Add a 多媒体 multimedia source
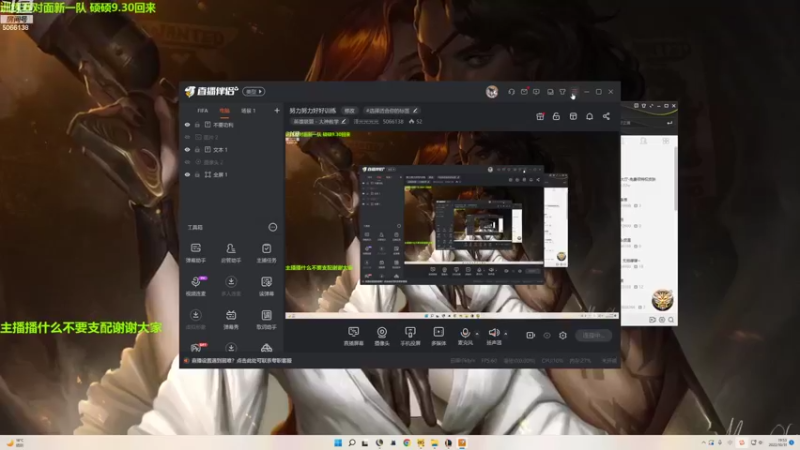 click(438, 336)
